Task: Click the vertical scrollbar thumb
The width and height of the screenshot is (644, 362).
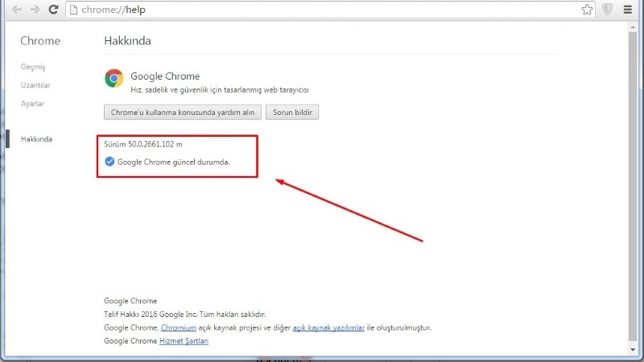Action: pos(633,187)
